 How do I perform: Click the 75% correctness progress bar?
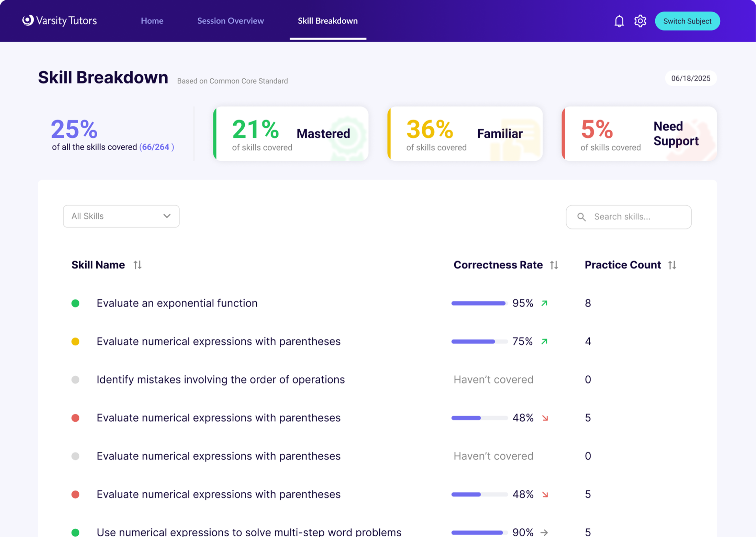(x=479, y=341)
